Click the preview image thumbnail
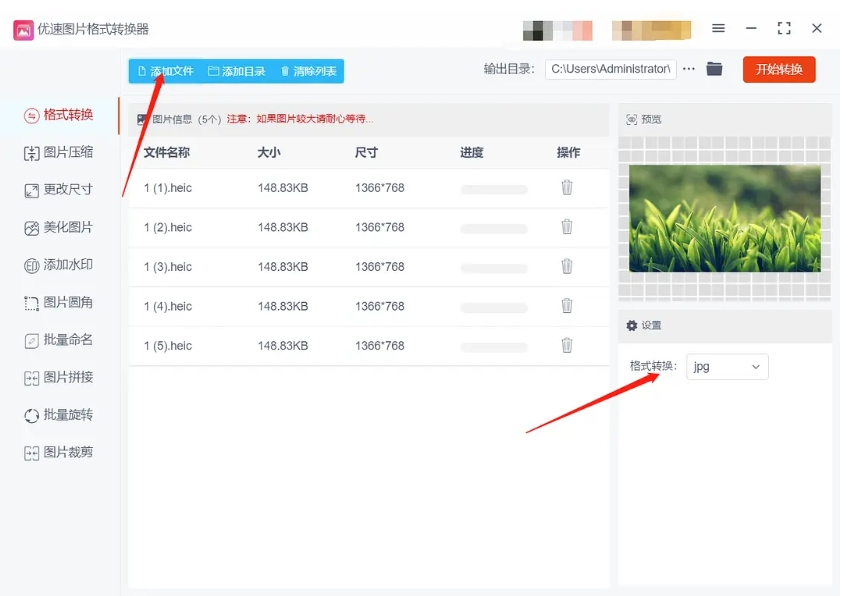Screen dimensions: 846x596 pos(725,218)
